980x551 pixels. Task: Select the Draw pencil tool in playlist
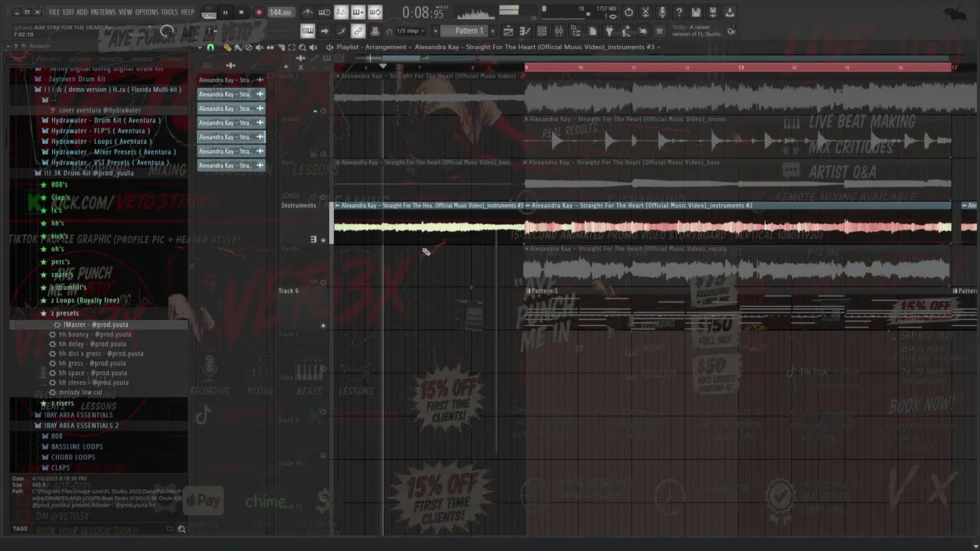227,47
